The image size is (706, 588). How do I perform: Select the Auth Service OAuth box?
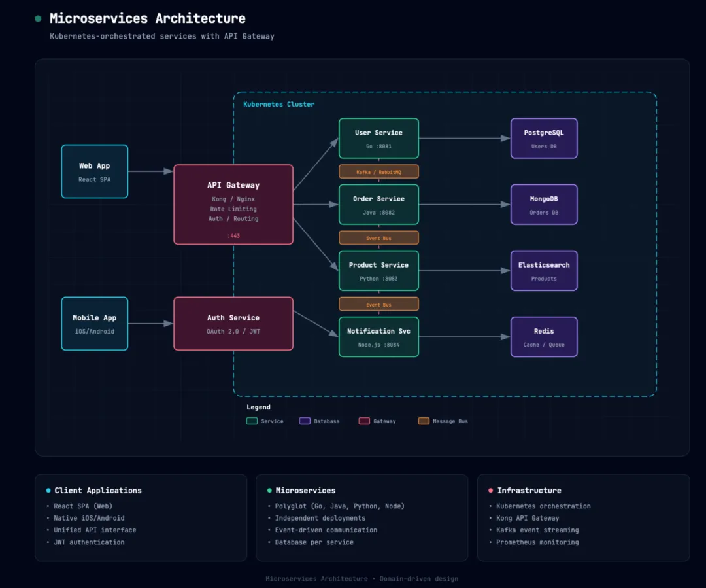pos(233,324)
